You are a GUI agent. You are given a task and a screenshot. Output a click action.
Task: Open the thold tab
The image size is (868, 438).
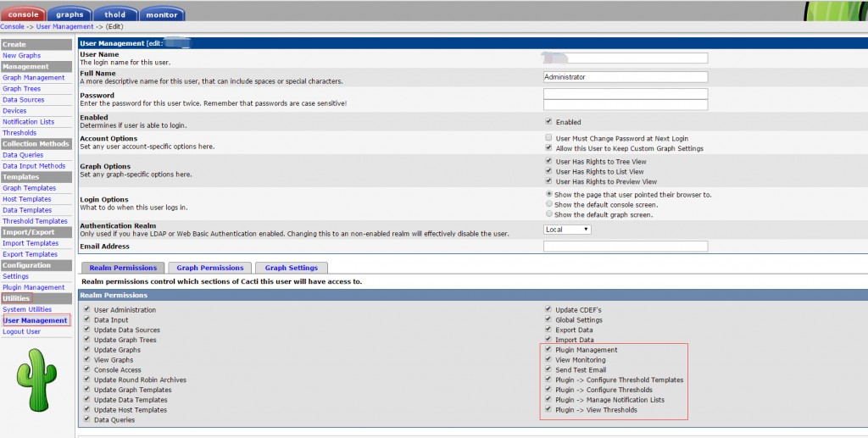[115, 14]
